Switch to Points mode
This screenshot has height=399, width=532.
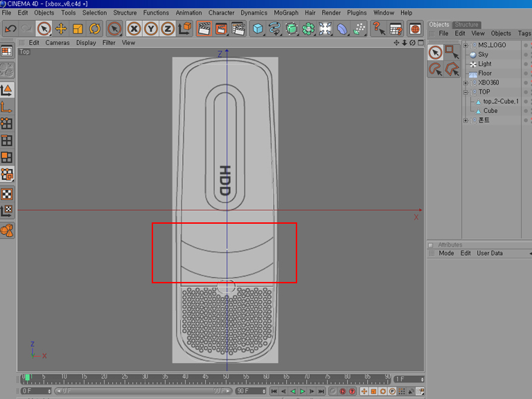pyautogui.click(x=7, y=123)
